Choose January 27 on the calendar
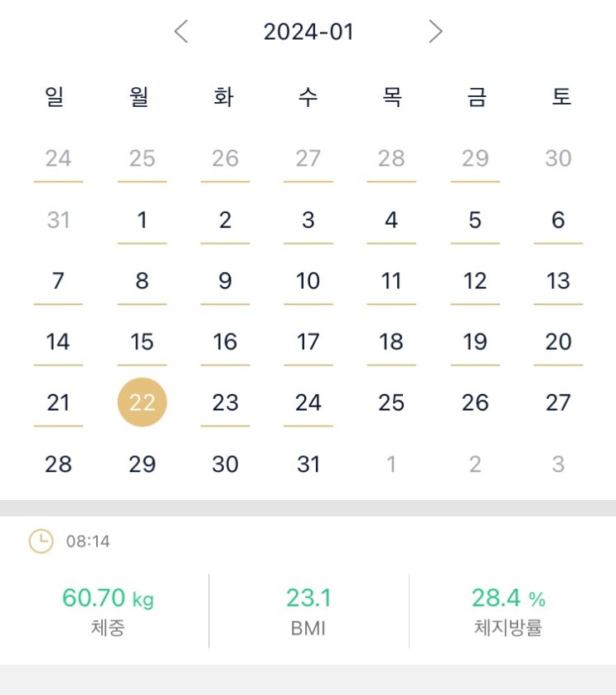This screenshot has width=616, height=695. pyautogui.click(x=558, y=402)
